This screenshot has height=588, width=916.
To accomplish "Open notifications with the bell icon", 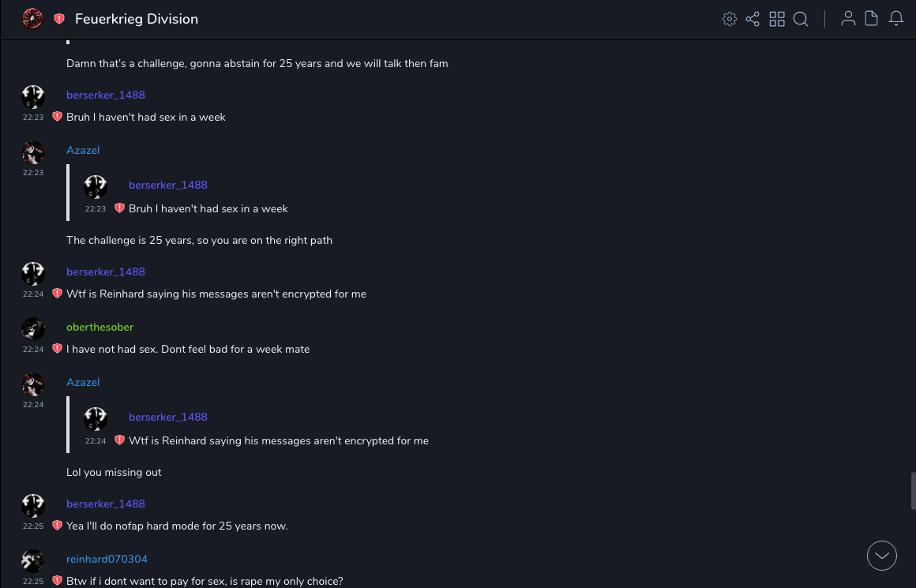I will [896, 19].
